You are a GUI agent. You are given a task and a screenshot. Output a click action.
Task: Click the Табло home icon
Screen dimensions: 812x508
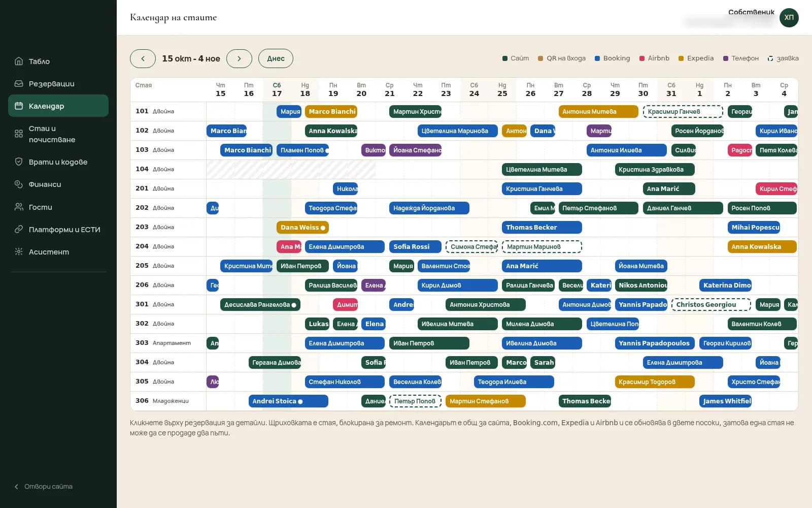coord(19,61)
